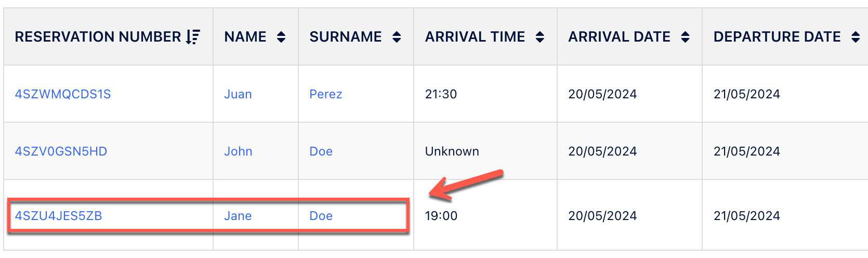This screenshot has height=258, width=868.
Task: Click the Arrival Date sort arrows
Action: 686,37
